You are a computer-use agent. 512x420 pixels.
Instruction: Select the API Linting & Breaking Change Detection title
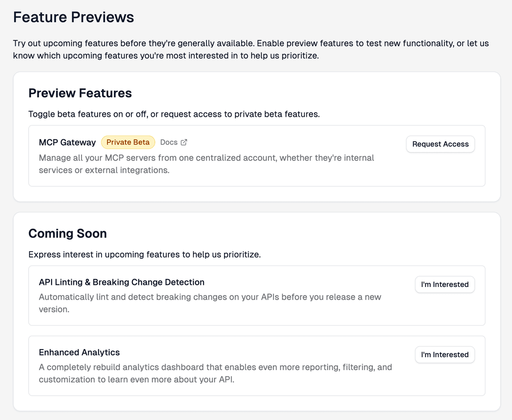(x=122, y=282)
